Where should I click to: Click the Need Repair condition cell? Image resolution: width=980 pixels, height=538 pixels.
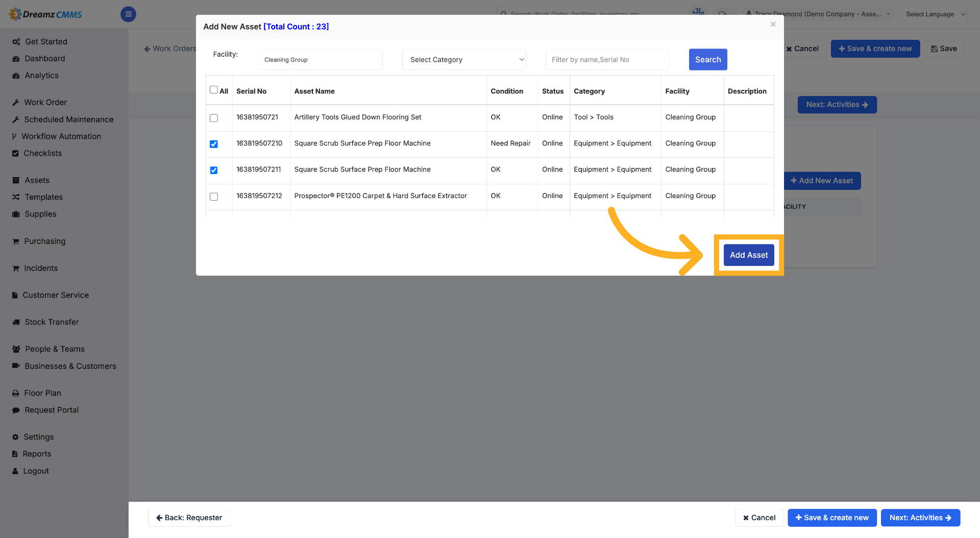pyautogui.click(x=510, y=143)
